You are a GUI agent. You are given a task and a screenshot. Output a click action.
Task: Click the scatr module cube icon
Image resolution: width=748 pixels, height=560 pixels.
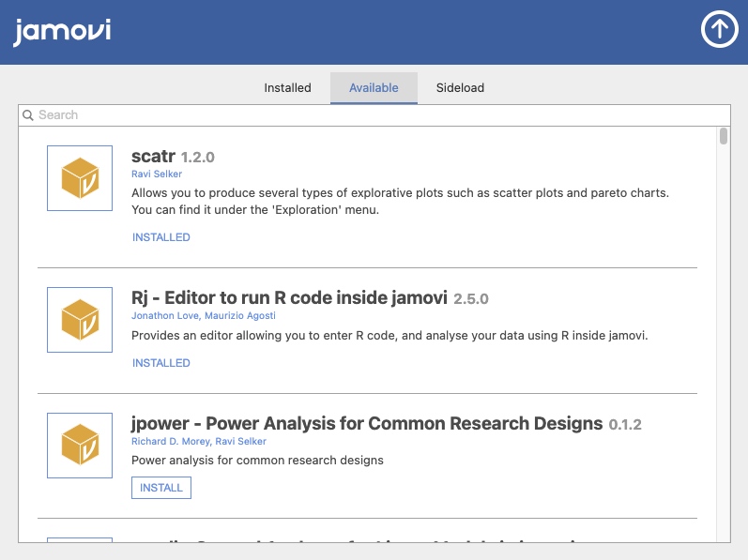(x=80, y=178)
